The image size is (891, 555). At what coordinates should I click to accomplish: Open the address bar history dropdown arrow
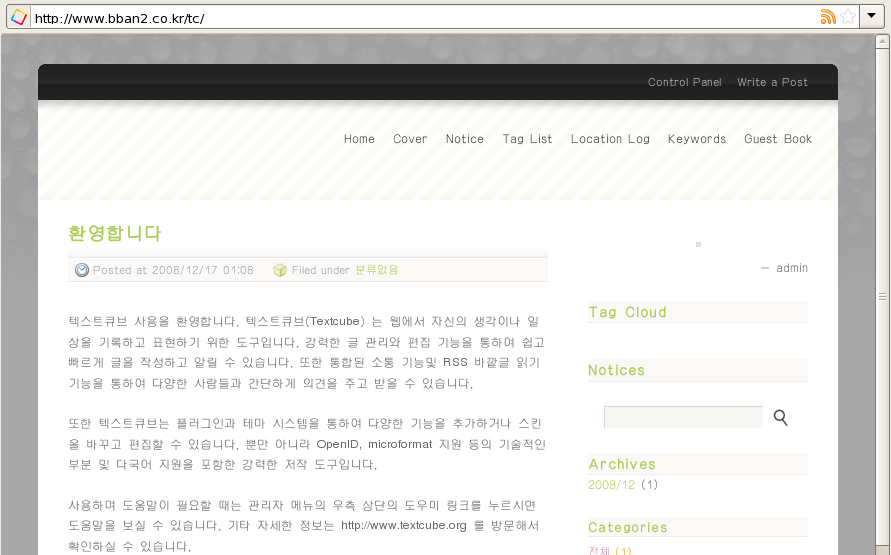point(872,16)
